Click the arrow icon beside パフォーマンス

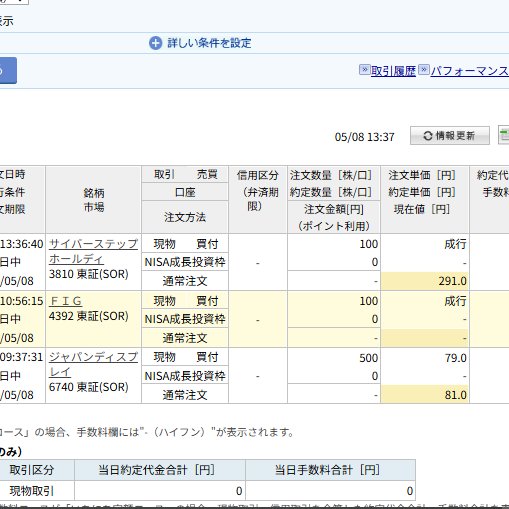pos(424,70)
